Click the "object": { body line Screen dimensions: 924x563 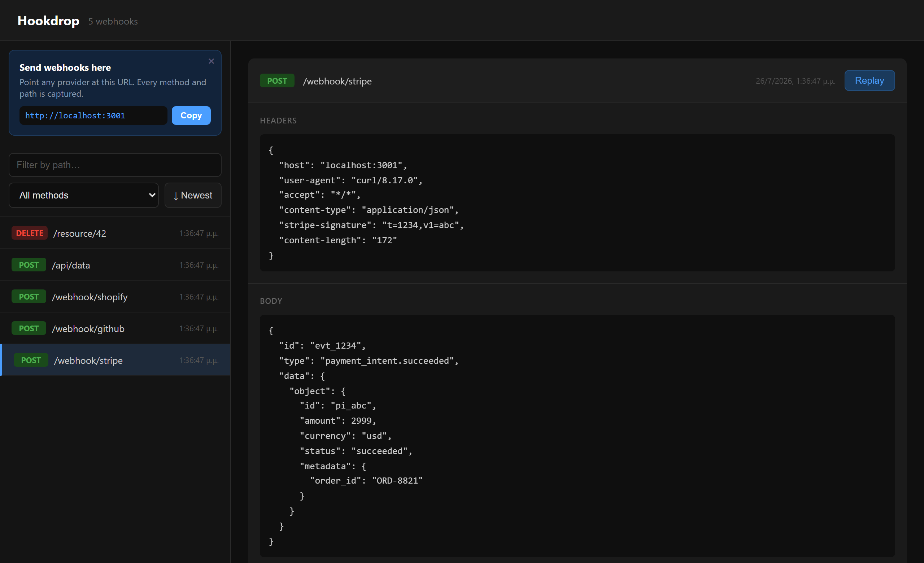[317, 391]
